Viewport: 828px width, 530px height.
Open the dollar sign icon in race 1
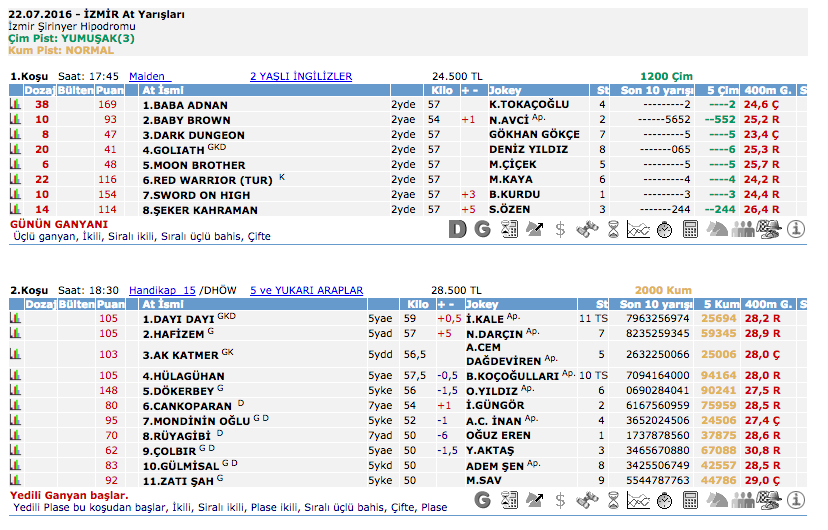pos(560,229)
